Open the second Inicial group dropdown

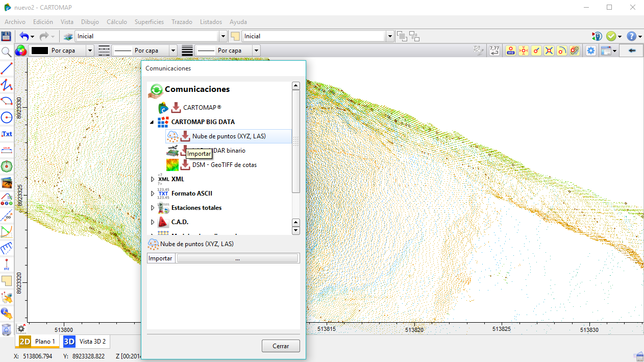click(x=390, y=36)
